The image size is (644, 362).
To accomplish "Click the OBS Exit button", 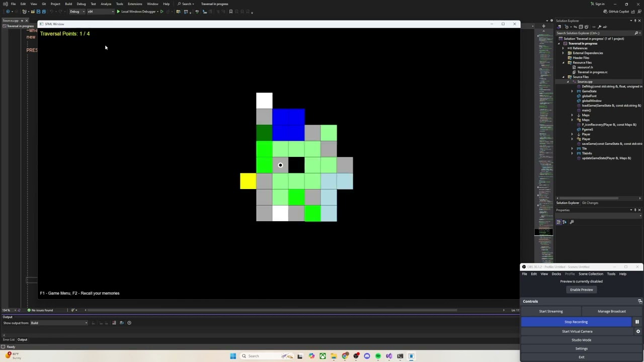I will (x=581, y=357).
